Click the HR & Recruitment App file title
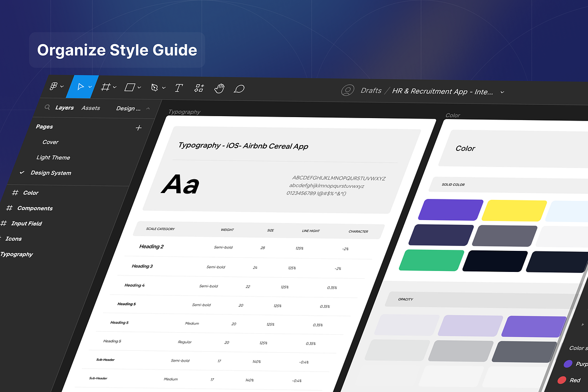Image resolution: width=588 pixels, height=392 pixels. [x=443, y=92]
